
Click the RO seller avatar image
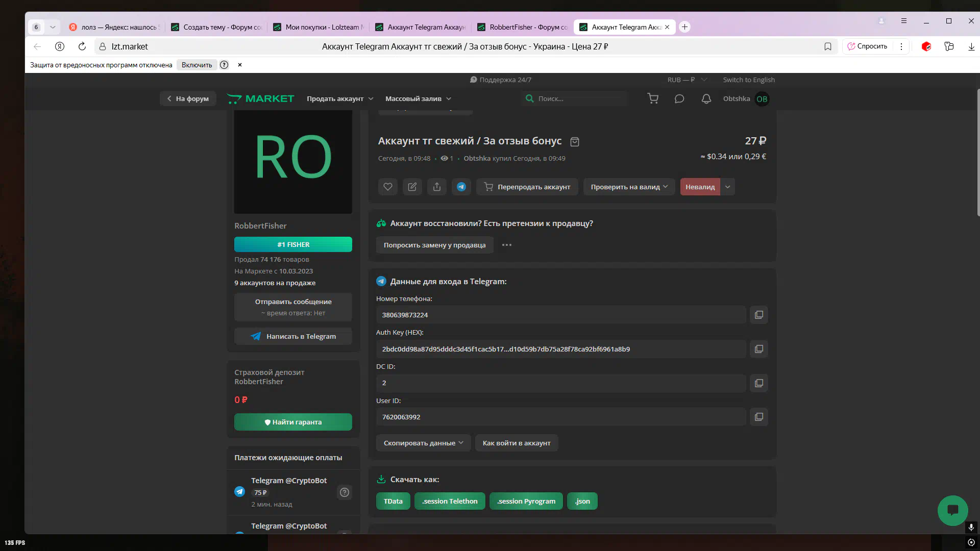pyautogui.click(x=293, y=162)
